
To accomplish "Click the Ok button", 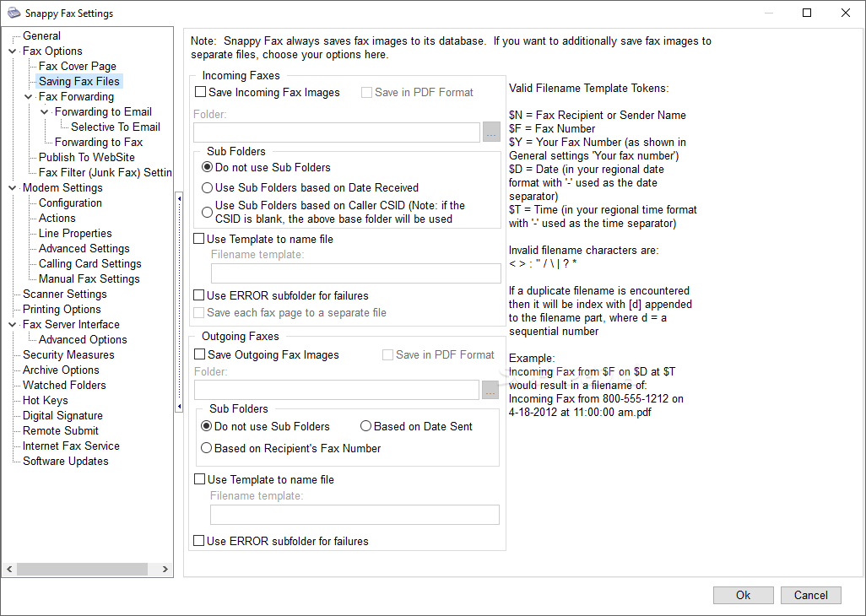I will pyautogui.click(x=744, y=595).
